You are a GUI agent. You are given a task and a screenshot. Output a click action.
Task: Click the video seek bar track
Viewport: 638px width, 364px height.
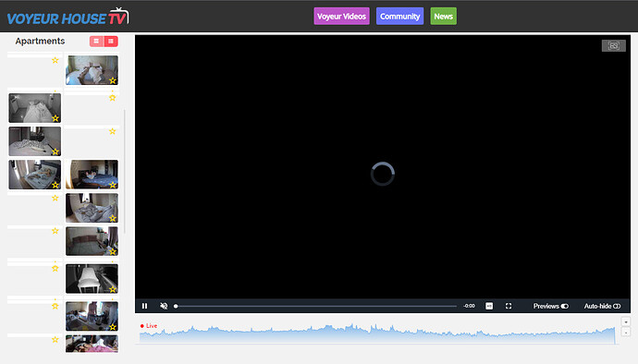pos(316,306)
